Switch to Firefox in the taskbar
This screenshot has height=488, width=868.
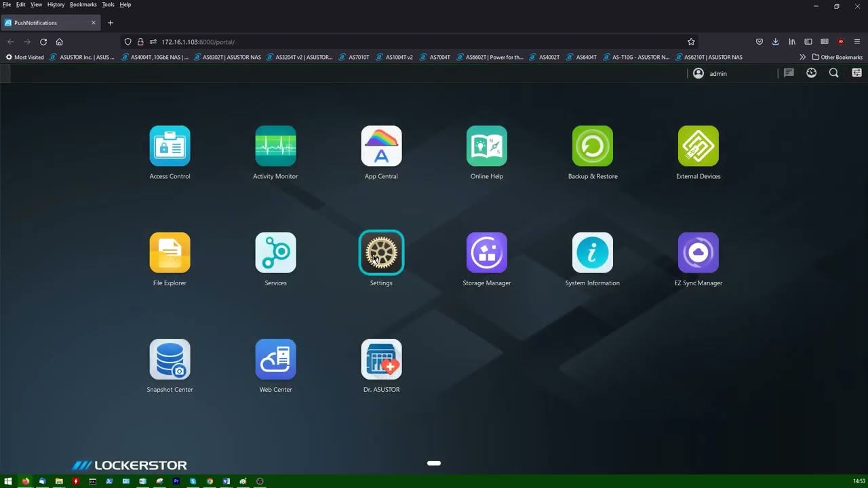tap(26, 481)
